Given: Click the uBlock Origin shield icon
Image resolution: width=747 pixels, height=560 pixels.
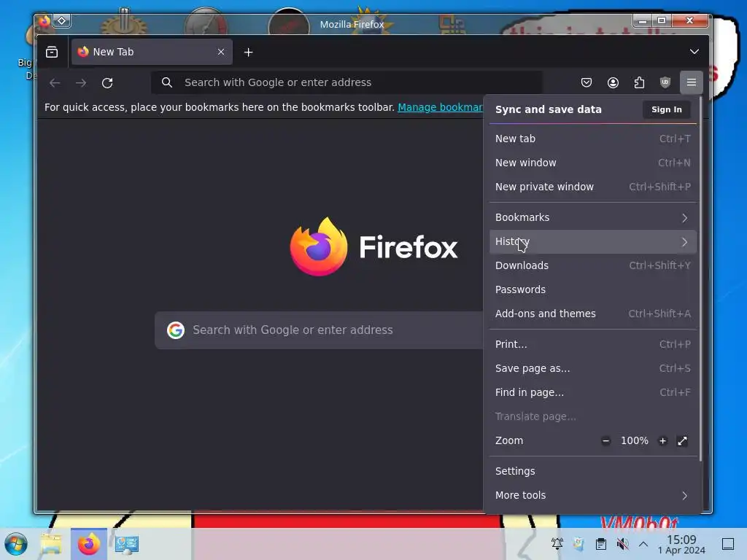Looking at the screenshot, I should click(665, 82).
